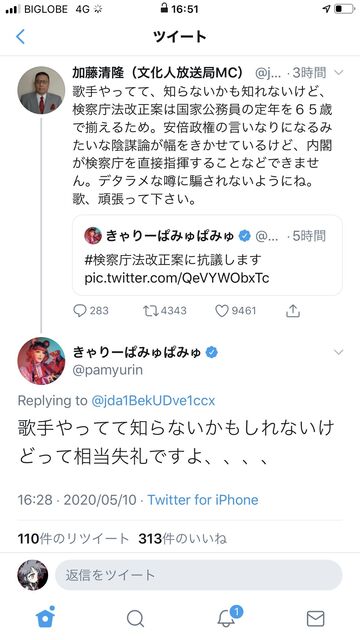This screenshot has height=640, width=360.
Task: View the 313件のいいね list
Action: pyautogui.click(x=182, y=539)
